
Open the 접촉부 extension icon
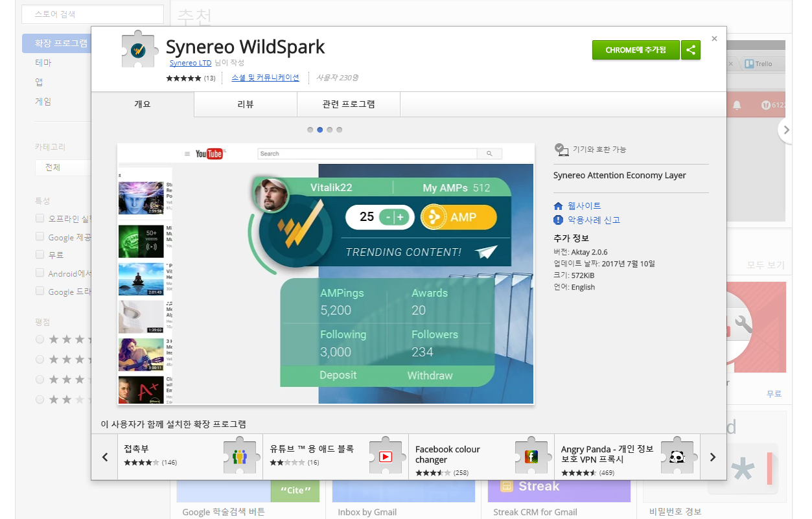240,457
